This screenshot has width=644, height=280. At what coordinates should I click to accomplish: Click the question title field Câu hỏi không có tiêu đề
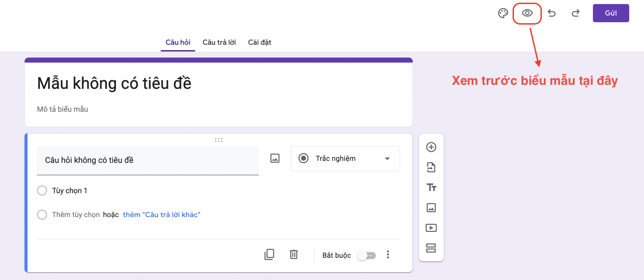(148, 160)
